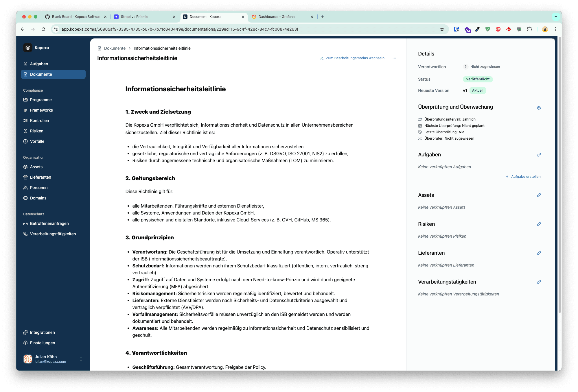Open the three-dot document options menu
The width and height of the screenshot is (578, 392).
(394, 58)
